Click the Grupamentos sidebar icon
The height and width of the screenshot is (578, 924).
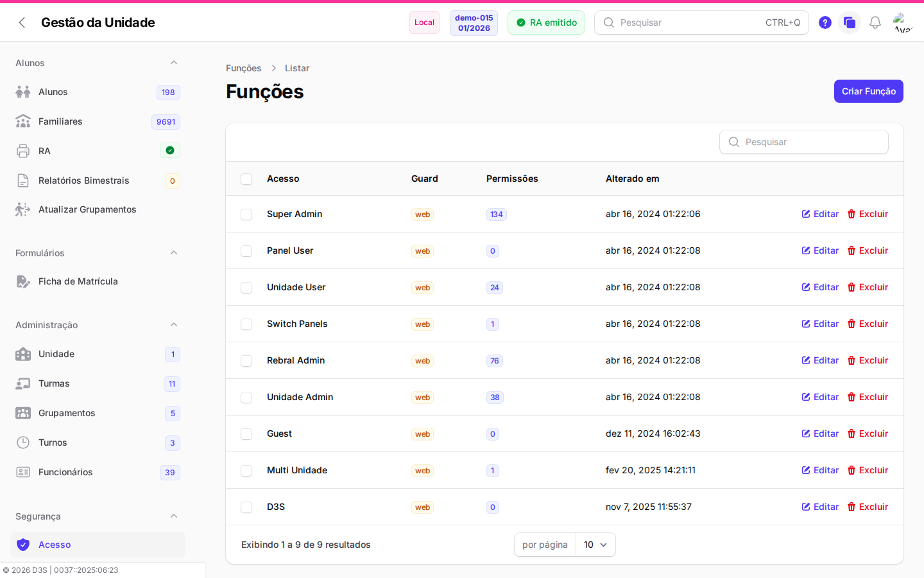23,413
